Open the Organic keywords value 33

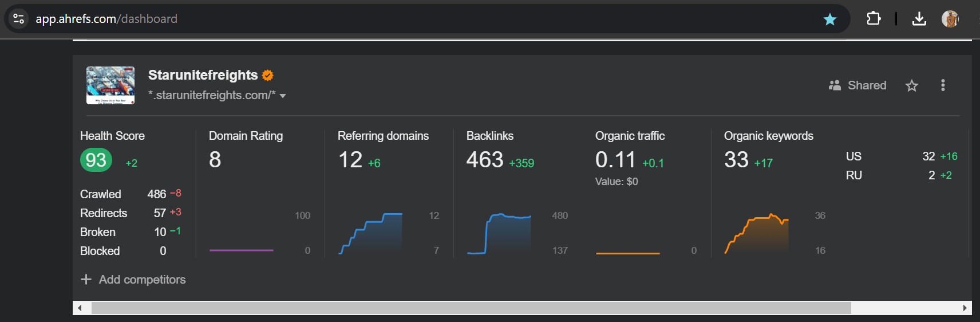736,160
